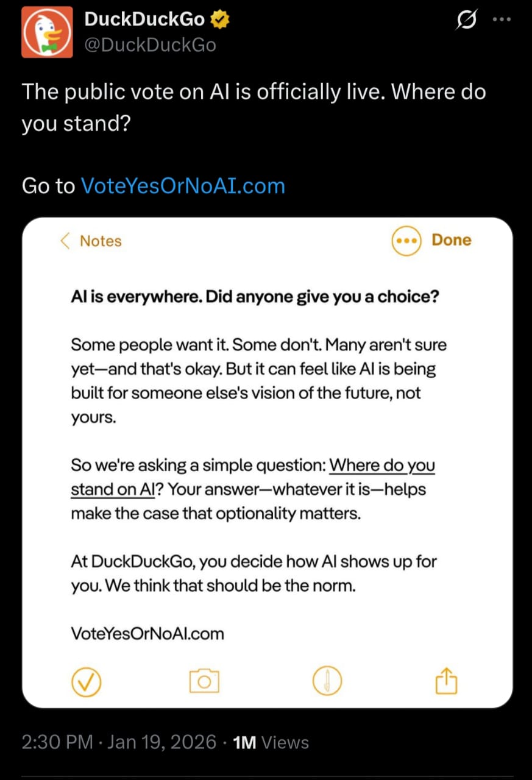Open the post options ellipsis menu
The height and width of the screenshot is (780, 532).
pos(501,20)
